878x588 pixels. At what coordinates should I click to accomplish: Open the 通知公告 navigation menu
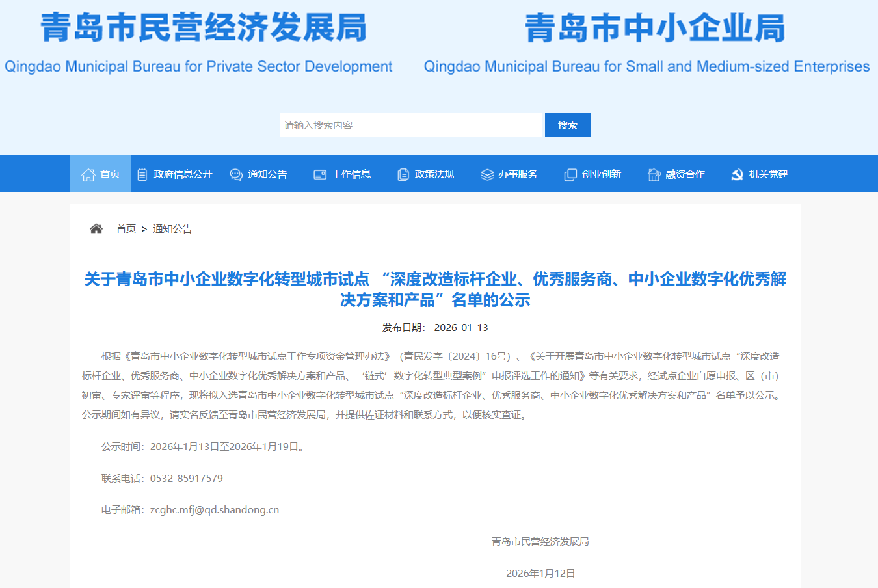point(267,174)
